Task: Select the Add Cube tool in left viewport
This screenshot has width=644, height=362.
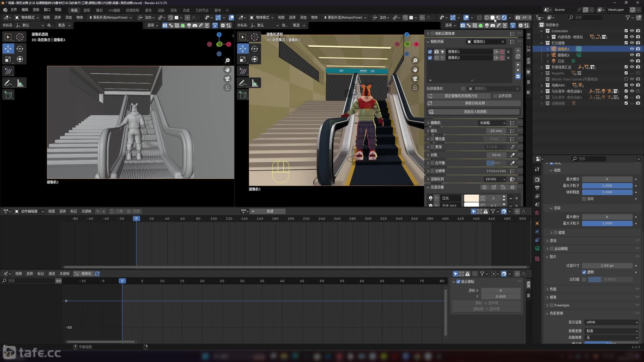Action: coord(8,95)
